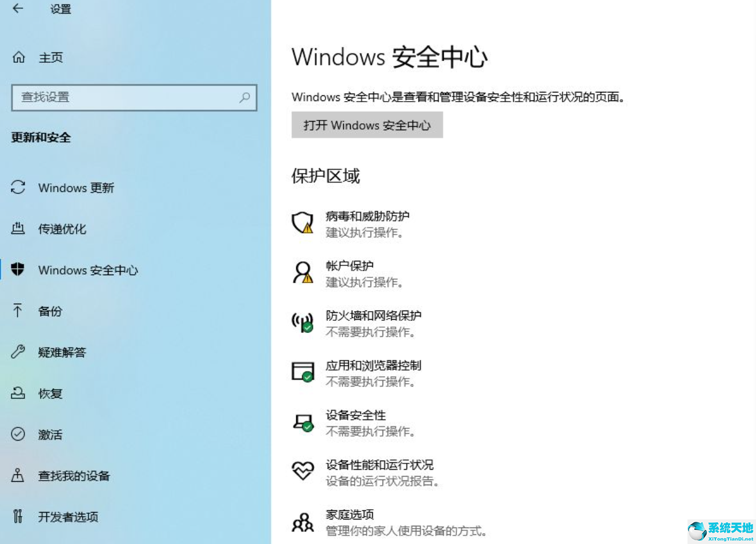Click the 开发者选项 sidebar icon

[18, 517]
